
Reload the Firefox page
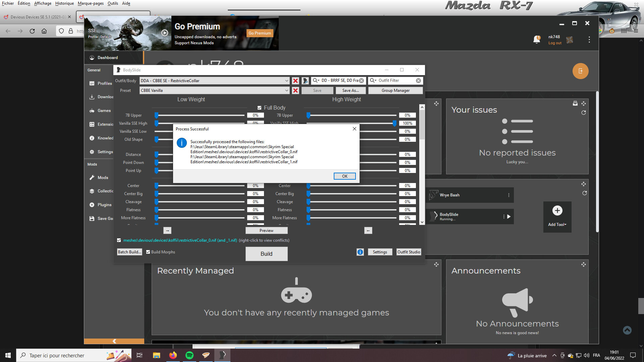[32, 31]
